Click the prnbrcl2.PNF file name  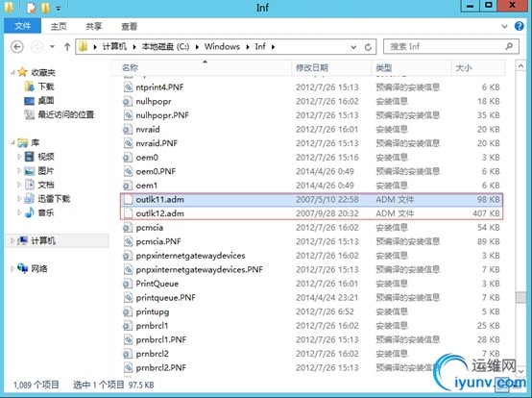pyautogui.click(x=160, y=368)
